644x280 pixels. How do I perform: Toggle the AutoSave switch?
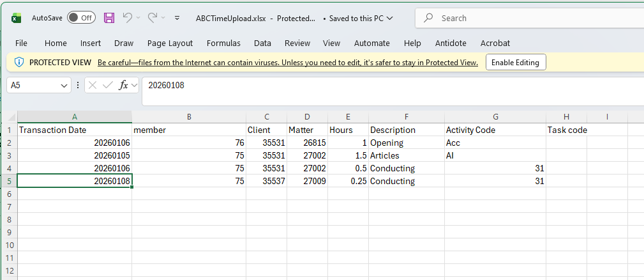coord(81,18)
